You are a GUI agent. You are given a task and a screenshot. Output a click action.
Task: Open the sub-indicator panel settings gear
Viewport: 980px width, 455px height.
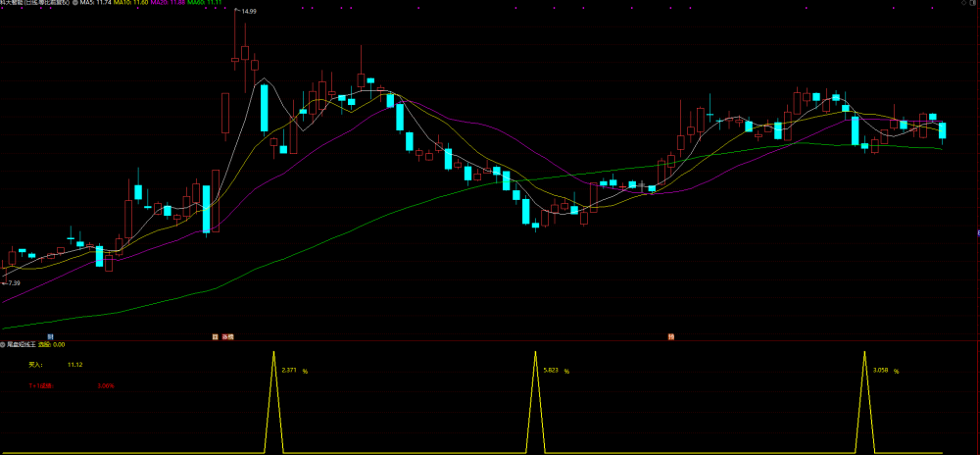click(x=3, y=344)
